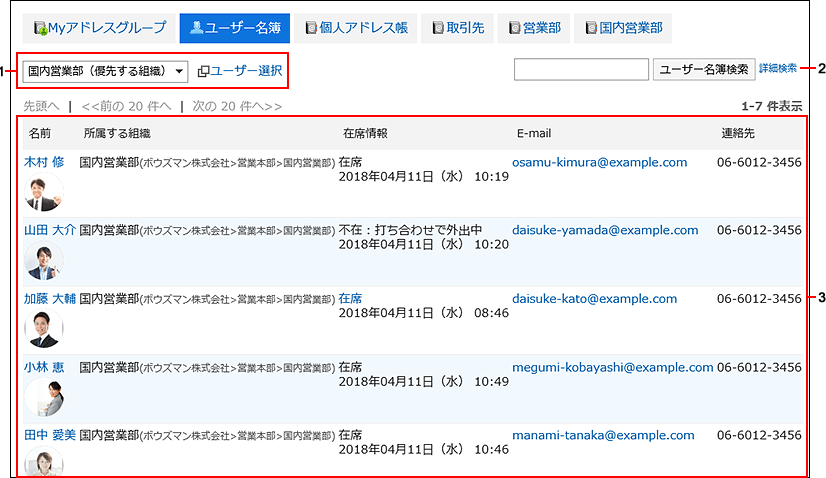This screenshot has height=478, width=826.
Task: Click 小林 恵's profile photo
Action: (44, 397)
